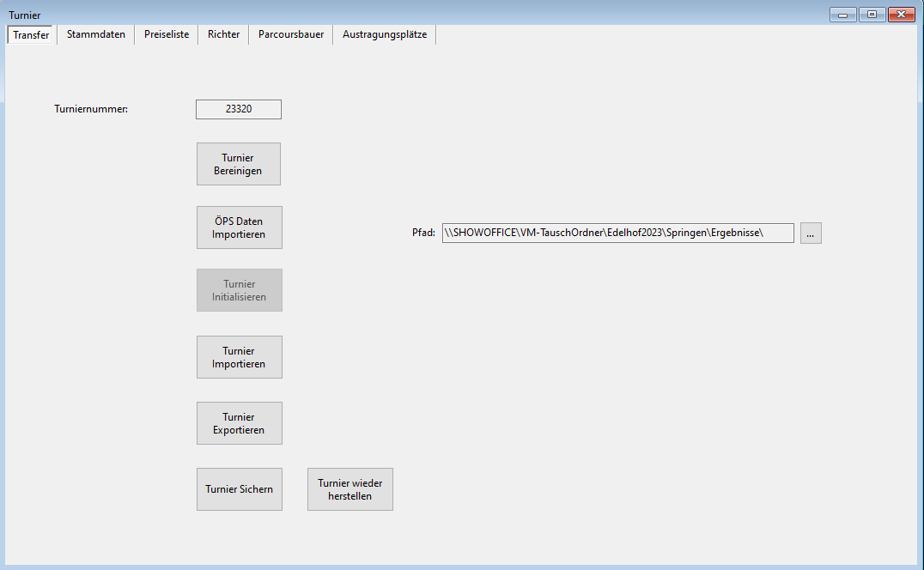
Task: Switch to the Austragungsplätze tab
Action: click(384, 34)
